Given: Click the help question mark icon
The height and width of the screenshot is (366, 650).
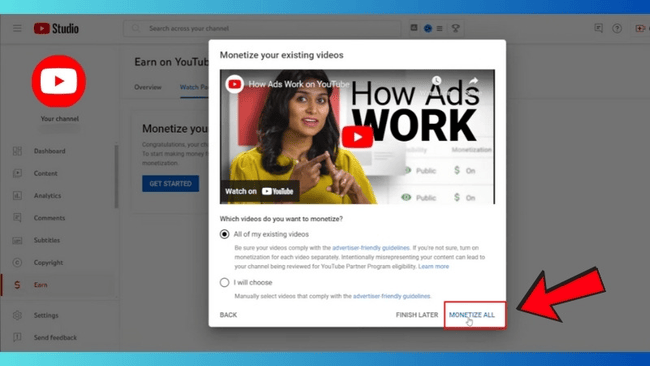Looking at the screenshot, I should [617, 28].
